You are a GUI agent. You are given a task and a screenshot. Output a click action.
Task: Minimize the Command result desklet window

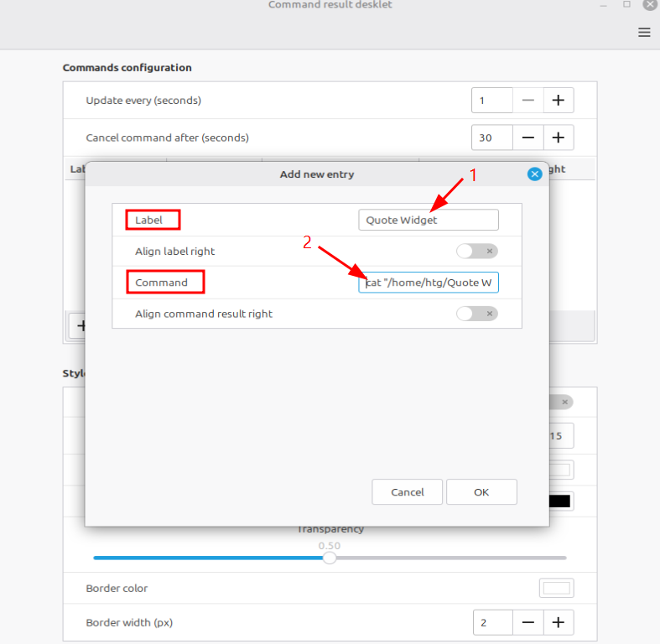pos(604,6)
